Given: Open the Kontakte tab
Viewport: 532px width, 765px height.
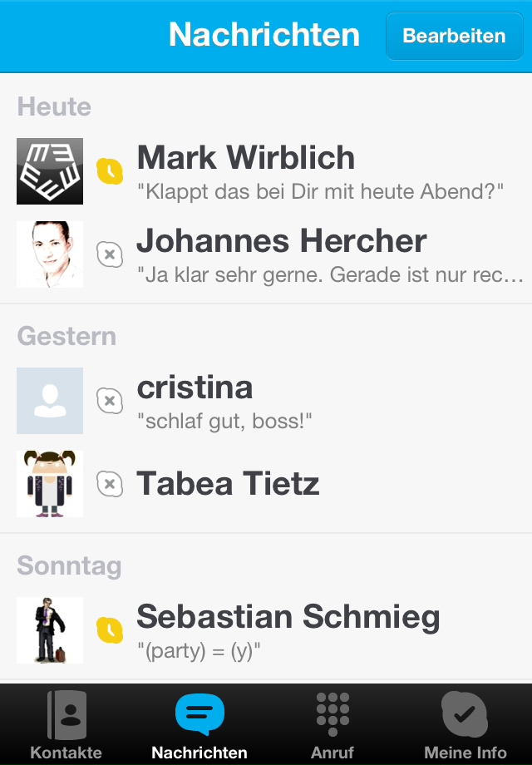Looking at the screenshot, I should (66, 725).
